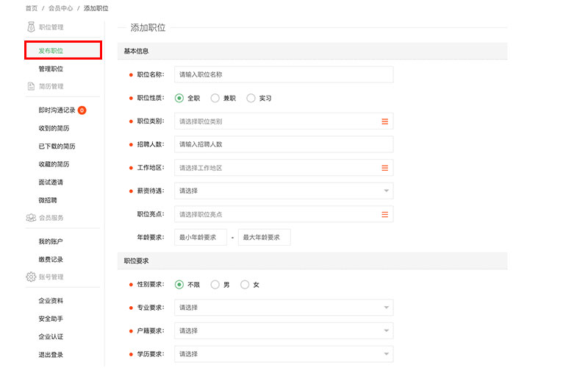Open the 学历要求 dropdown list
This screenshot has width=588, height=368.
tap(284, 354)
